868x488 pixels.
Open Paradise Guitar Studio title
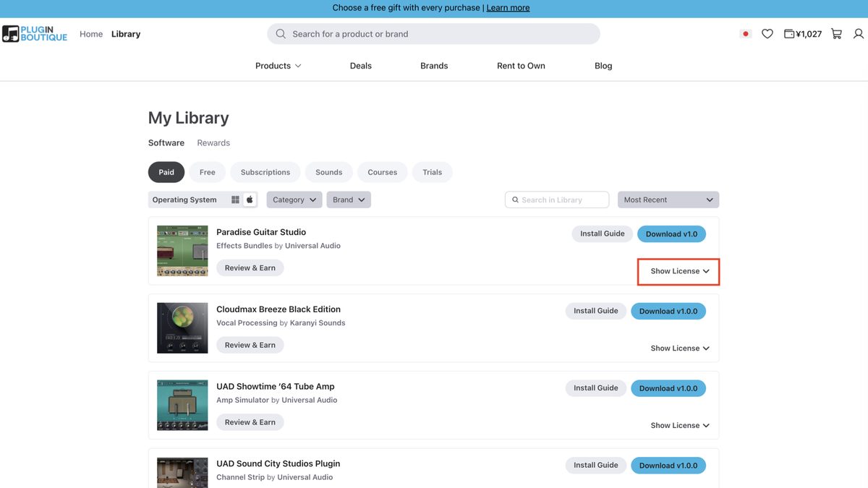coord(261,232)
